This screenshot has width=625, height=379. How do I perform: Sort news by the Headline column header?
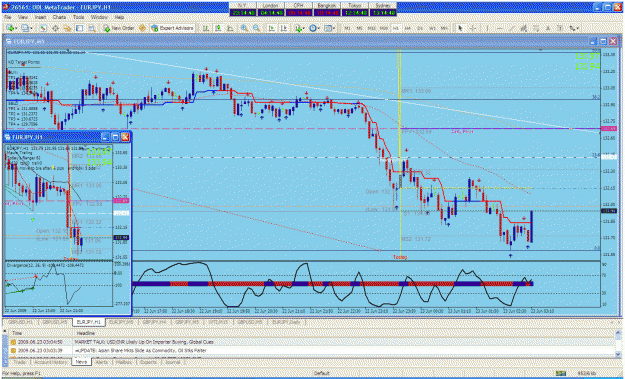click(345, 333)
